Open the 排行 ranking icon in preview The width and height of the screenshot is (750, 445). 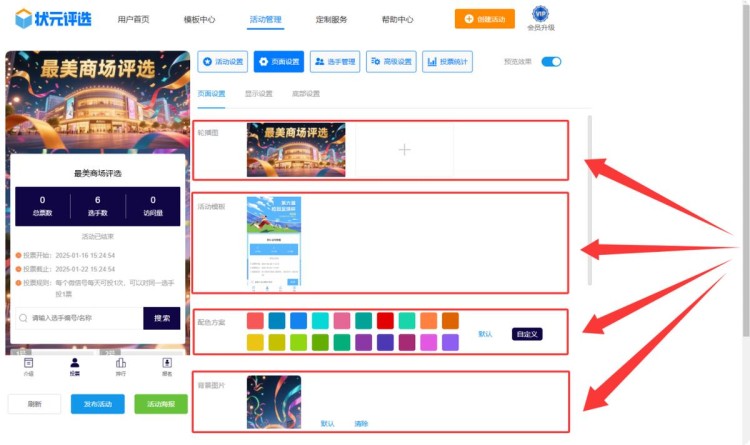pos(121,363)
